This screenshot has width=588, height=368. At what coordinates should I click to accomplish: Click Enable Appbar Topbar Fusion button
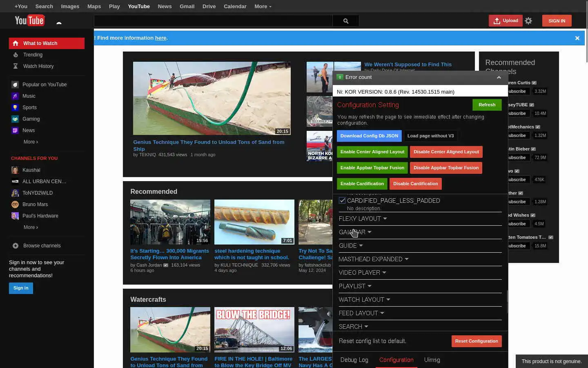click(372, 168)
